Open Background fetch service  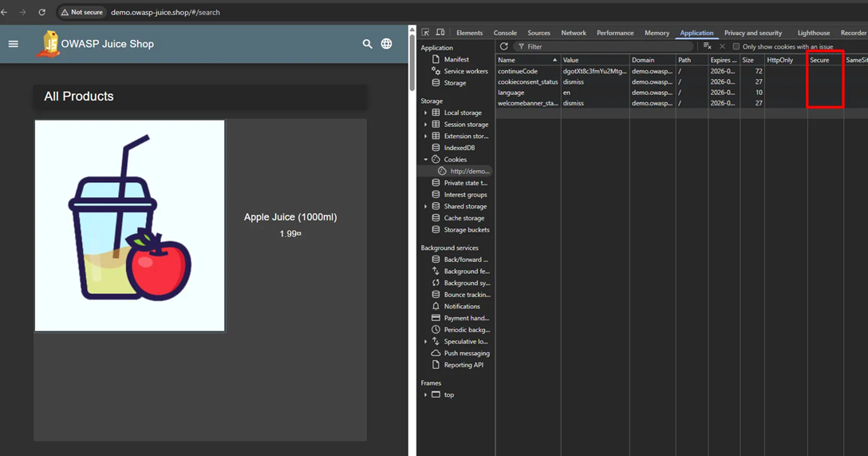point(467,271)
